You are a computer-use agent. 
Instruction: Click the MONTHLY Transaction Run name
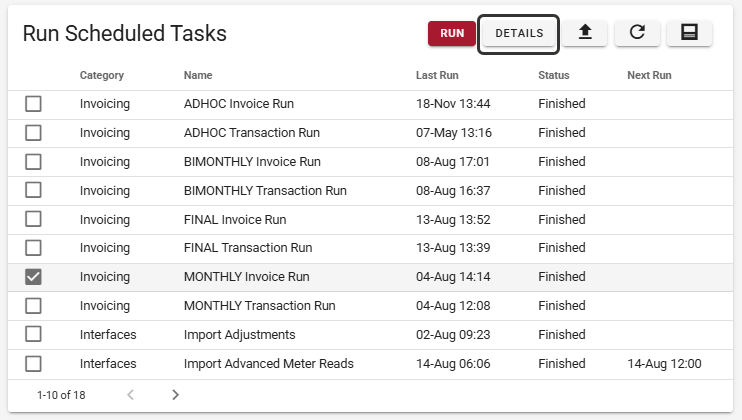[x=259, y=306]
